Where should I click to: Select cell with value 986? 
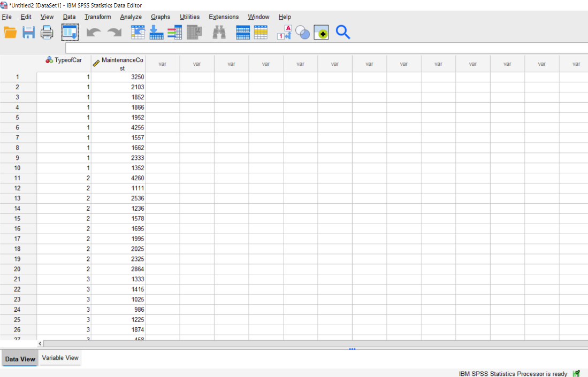pos(118,310)
